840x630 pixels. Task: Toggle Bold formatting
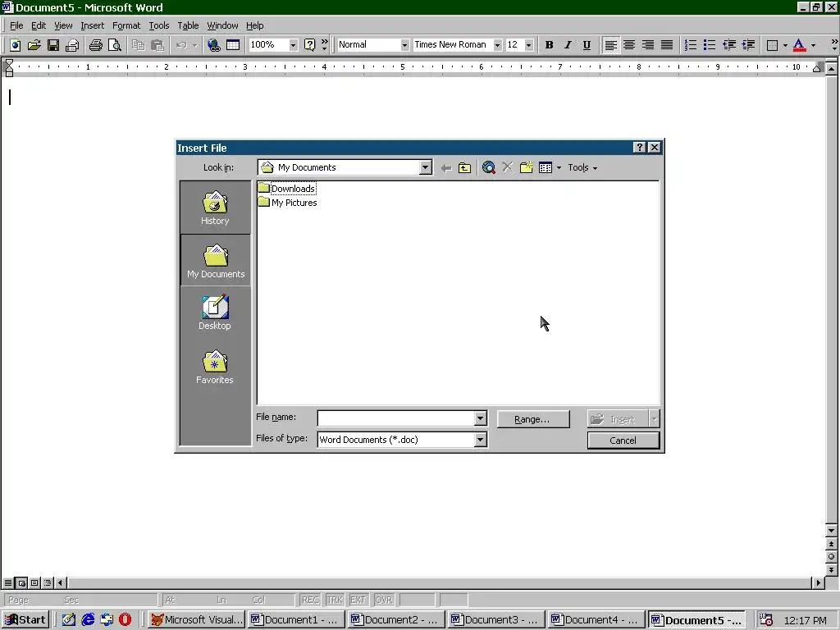(x=549, y=45)
